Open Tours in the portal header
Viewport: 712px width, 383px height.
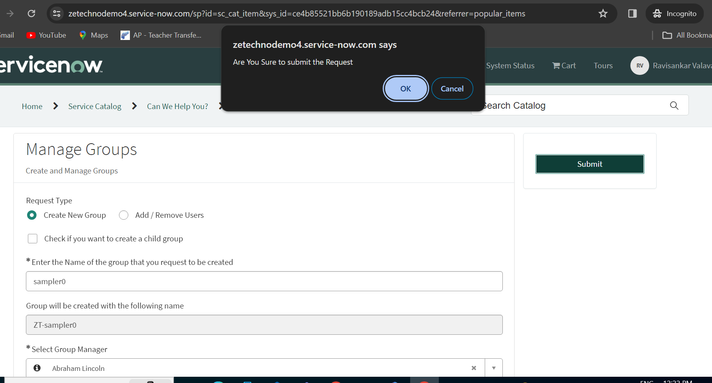603,65
